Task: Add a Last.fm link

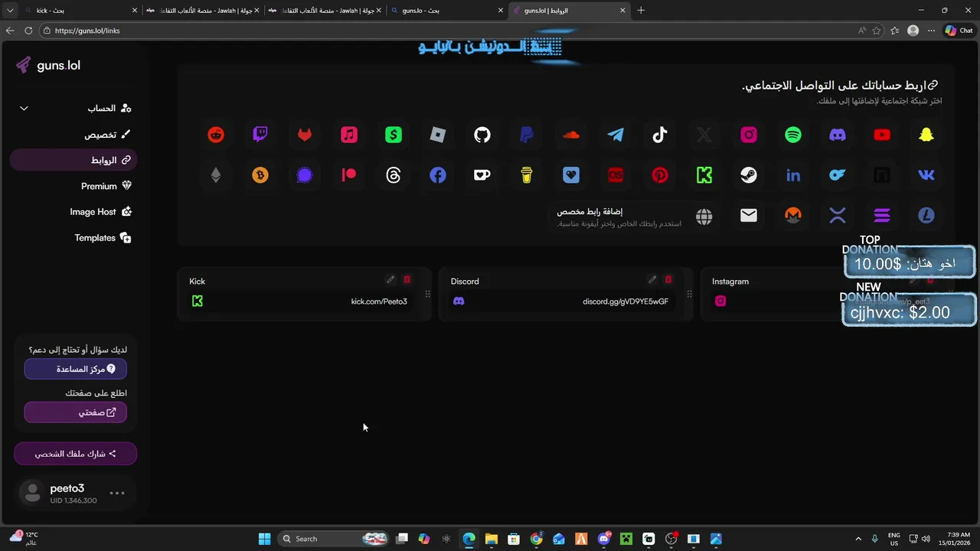Action: (x=616, y=175)
